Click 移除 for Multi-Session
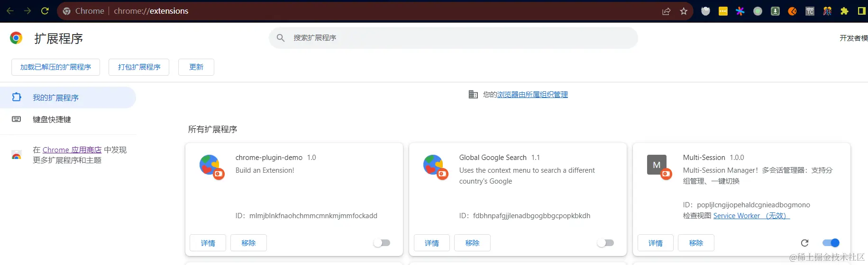 pyautogui.click(x=696, y=243)
